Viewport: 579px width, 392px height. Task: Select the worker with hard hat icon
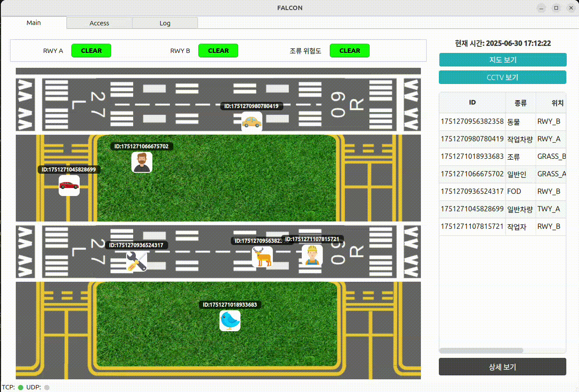[312, 255]
